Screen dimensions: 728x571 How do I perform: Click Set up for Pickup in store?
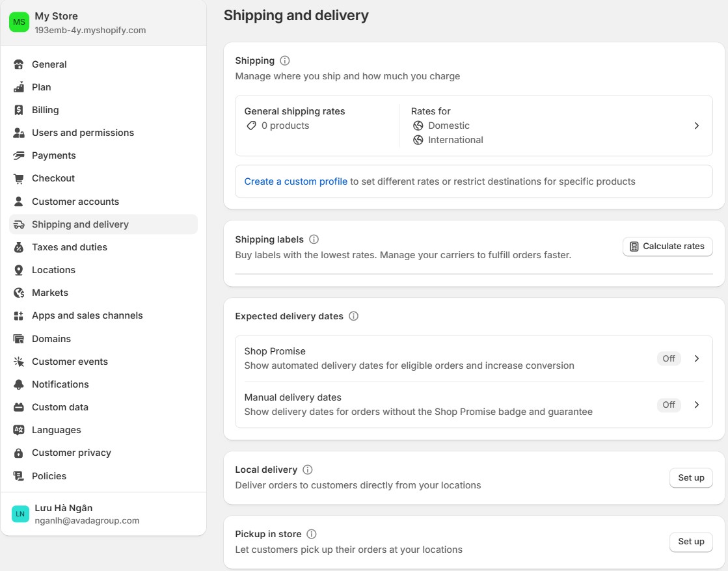[691, 542]
